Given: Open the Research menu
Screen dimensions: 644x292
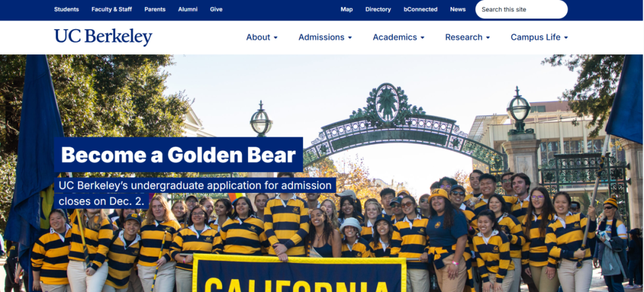Looking at the screenshot, I should point(464,37).
